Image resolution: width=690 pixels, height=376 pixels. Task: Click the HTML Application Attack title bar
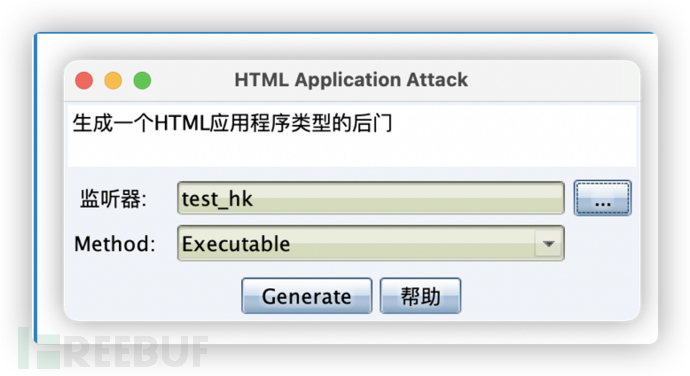pos(351,80)
